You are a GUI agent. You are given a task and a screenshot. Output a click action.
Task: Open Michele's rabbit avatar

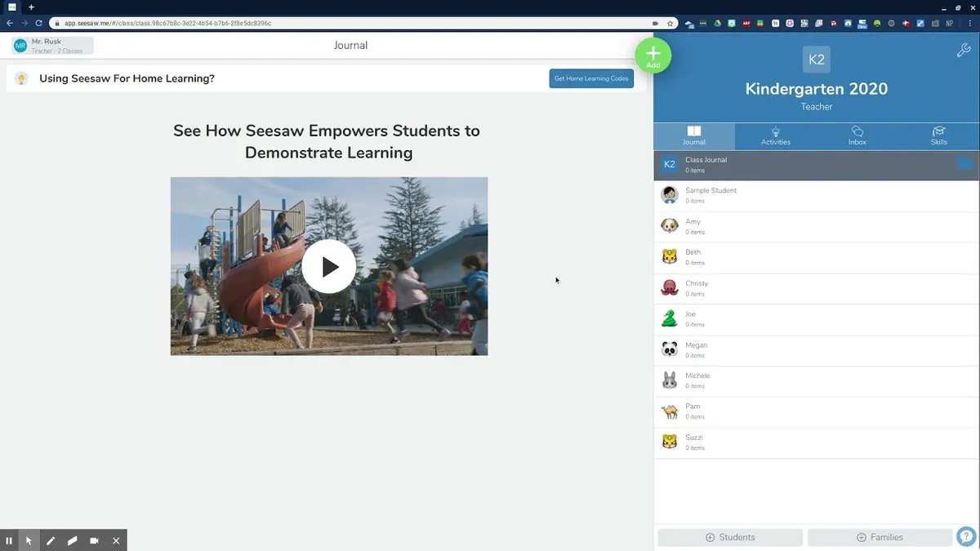coord(670,380)
